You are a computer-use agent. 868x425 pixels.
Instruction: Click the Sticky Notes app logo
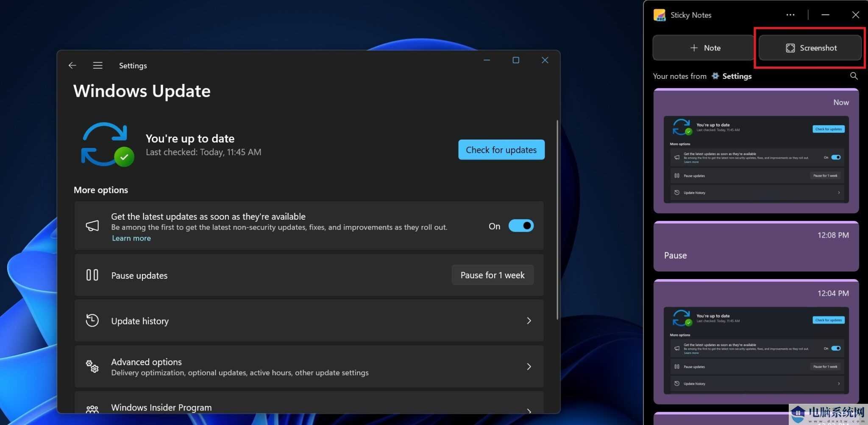[659, 15]
